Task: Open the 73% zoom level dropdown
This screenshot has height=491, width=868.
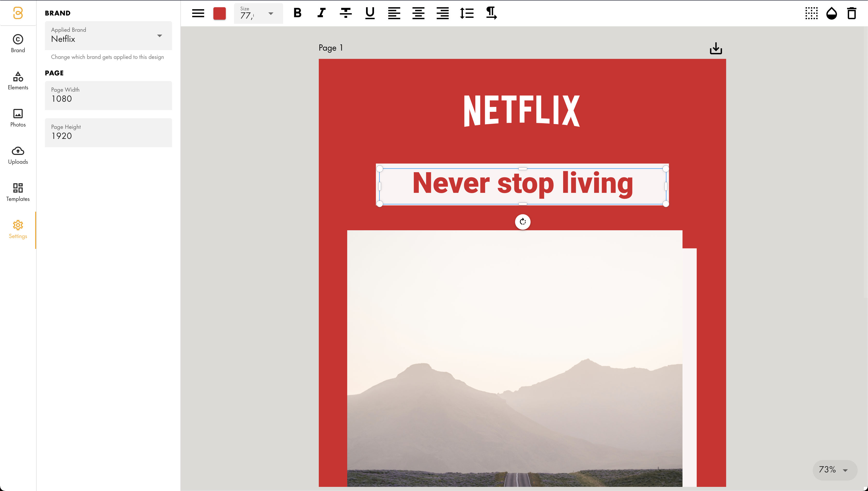Action: (835, 470)
